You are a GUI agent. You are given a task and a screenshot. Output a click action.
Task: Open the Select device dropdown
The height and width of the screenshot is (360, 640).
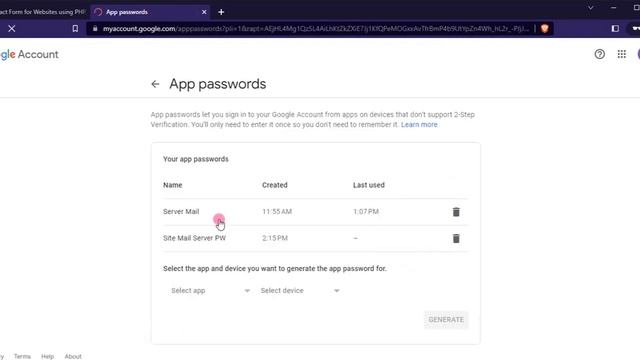300,291
